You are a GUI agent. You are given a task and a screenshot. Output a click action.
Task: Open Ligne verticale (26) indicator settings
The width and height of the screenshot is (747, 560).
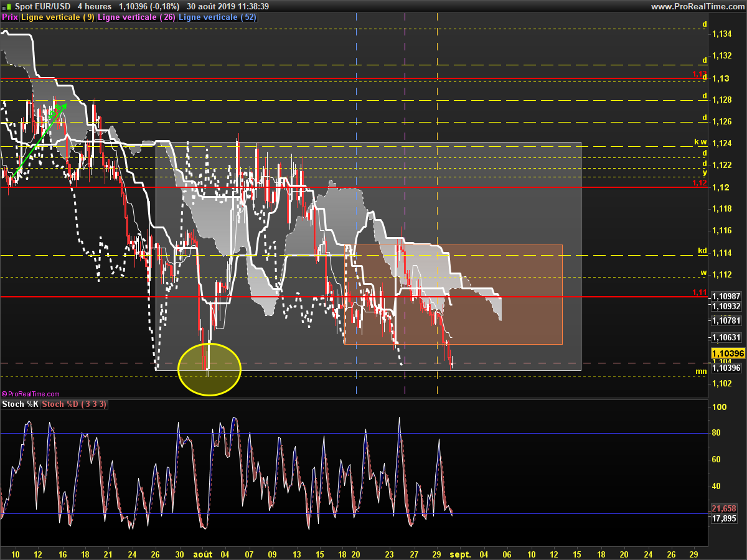click(x=137, y=17)
